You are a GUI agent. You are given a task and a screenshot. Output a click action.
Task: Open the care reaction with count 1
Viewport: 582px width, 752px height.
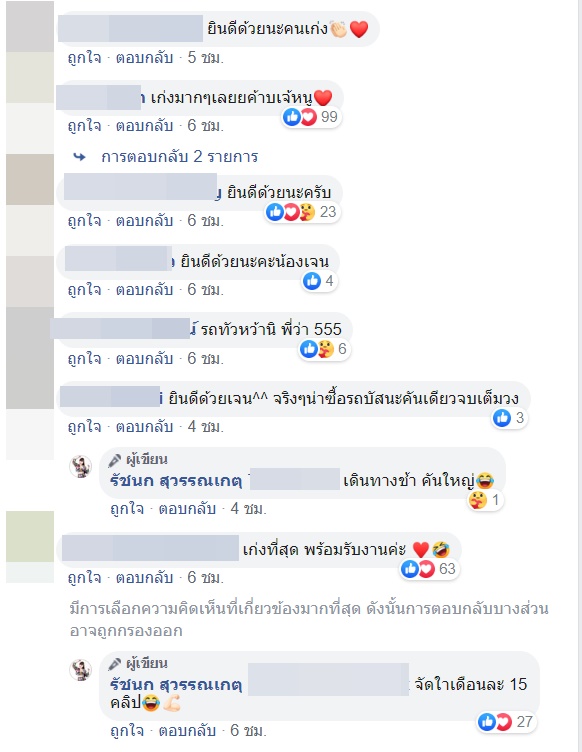[x=485, y=500]
